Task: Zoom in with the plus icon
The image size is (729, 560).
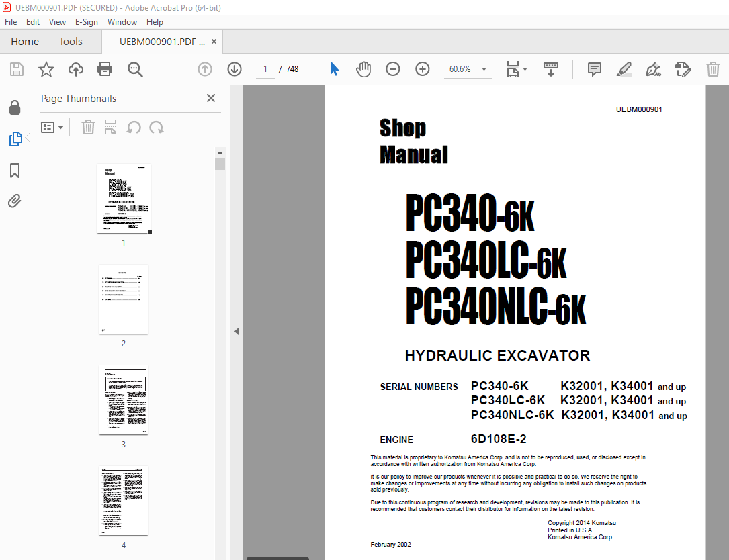Action: pyautogui.click(x=422, y=69)
